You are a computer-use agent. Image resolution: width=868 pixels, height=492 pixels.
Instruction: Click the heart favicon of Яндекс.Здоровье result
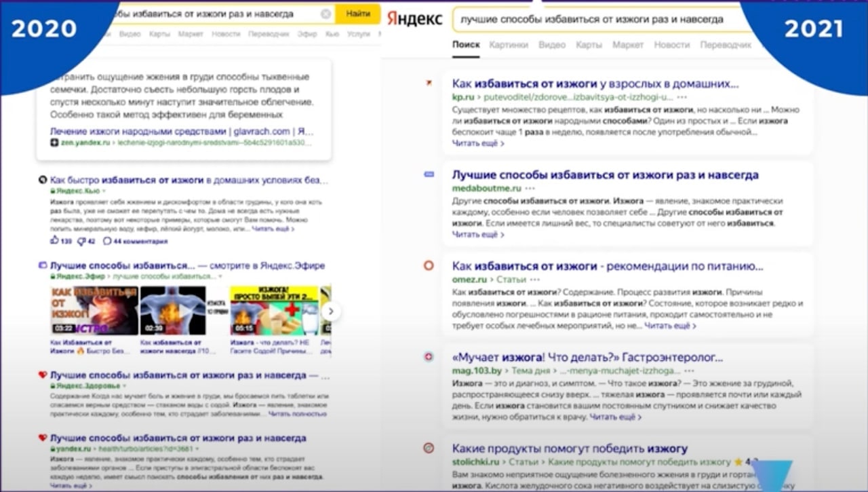pyautogui.click(x=43, y=375)
